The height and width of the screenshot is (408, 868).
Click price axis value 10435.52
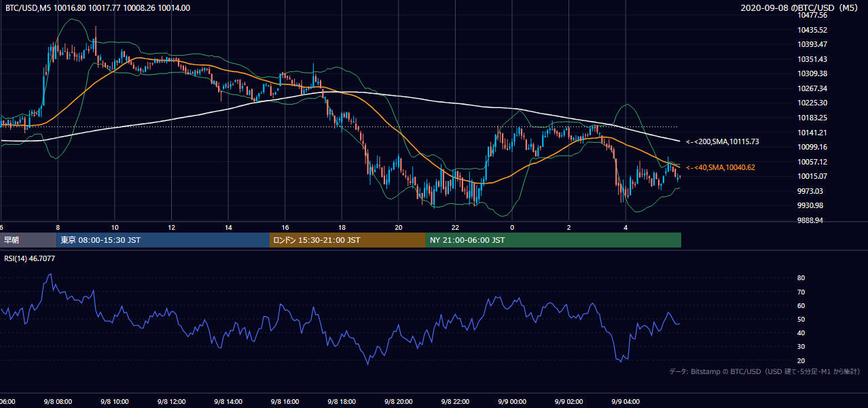(x=812, y=30)
